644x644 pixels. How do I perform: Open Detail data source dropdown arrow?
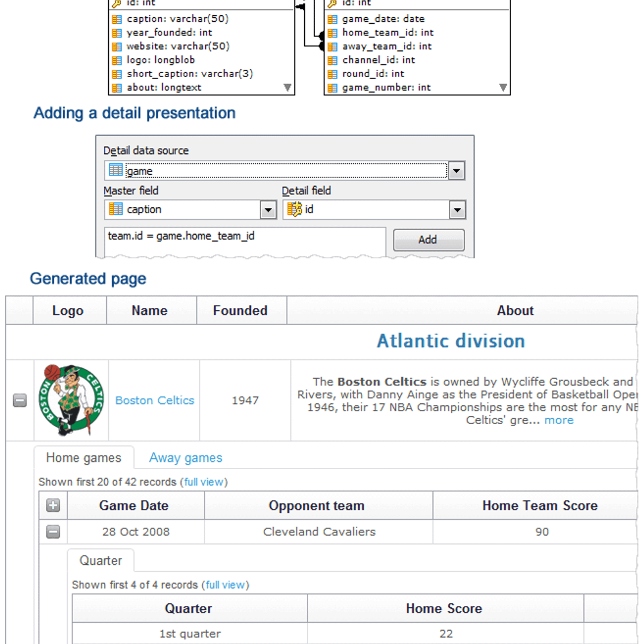pyautogui.click(x=456, y=171)
